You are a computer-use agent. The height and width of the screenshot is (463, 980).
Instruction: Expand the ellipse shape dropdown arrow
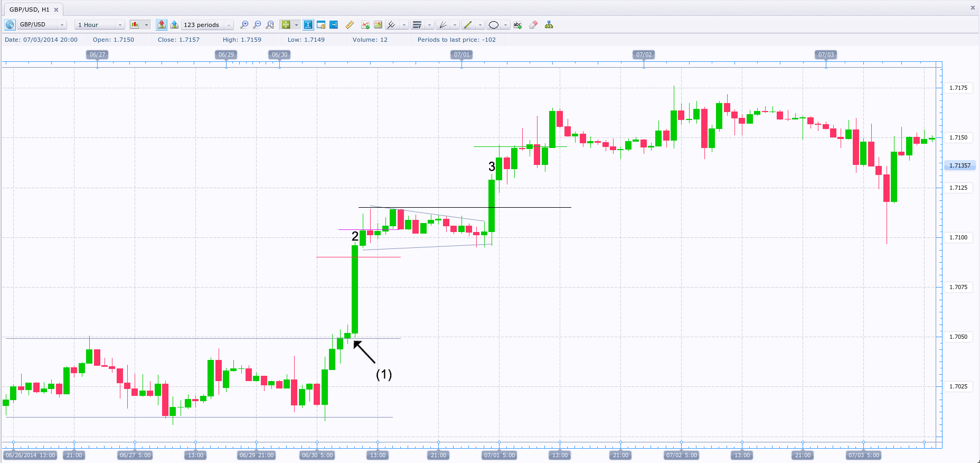506,25
